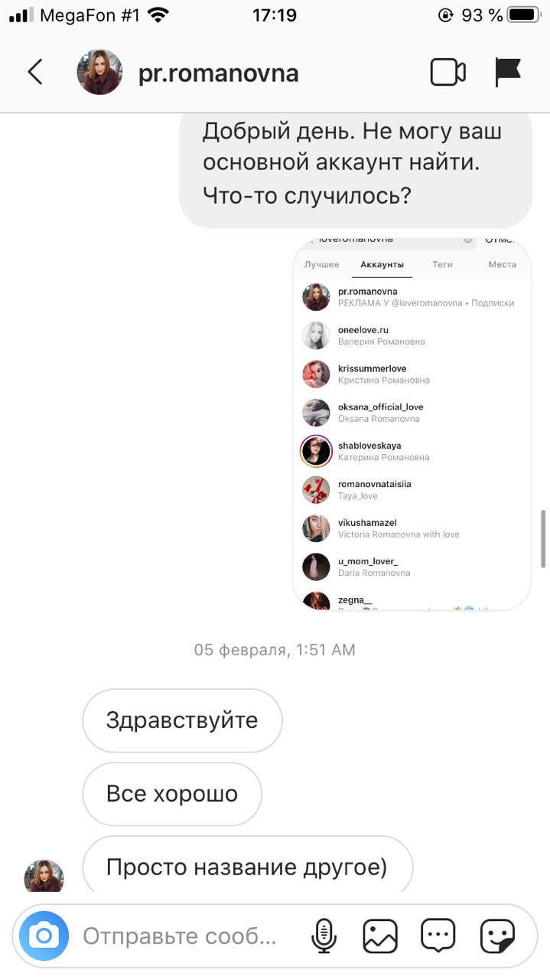550x980 pixels.
Task: Tap the "Добрый день" sent message bubble
Action: click(x=355, y=164)
